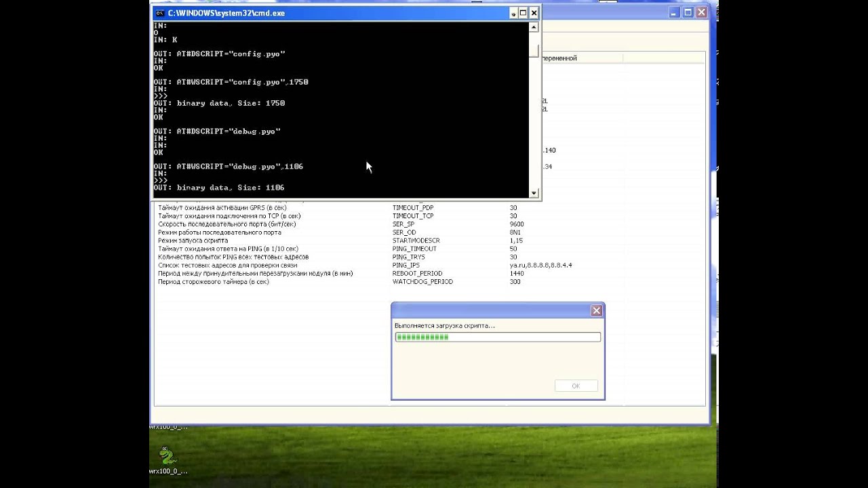868x488 pixels.
Task: Click the cmd.exe scrollbar down arrow
Action: click(x=534, y=193)
